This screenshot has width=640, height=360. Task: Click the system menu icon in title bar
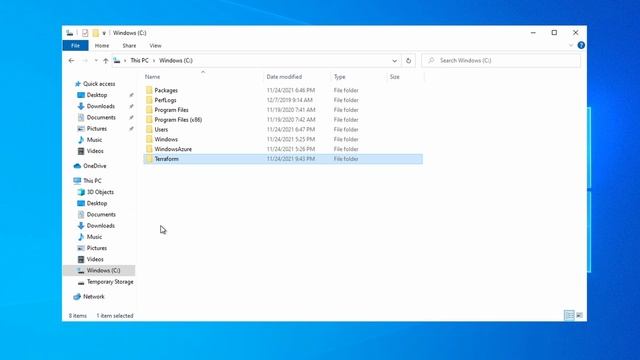70,33
